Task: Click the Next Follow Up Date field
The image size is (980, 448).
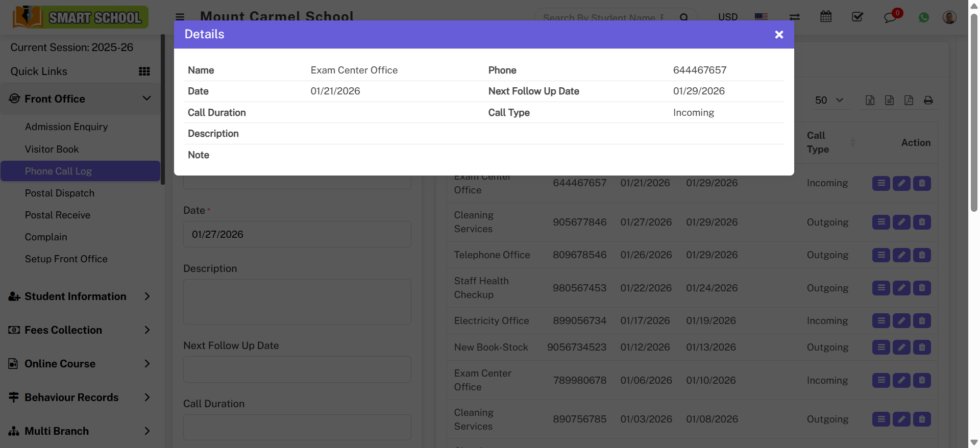Action: pyautogui.click(x=297, y=369)
